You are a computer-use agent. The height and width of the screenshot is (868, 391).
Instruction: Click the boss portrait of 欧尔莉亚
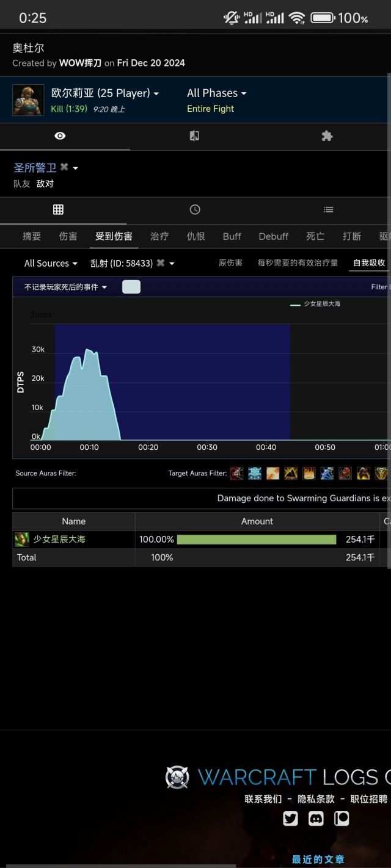click(x=28, y=100)
